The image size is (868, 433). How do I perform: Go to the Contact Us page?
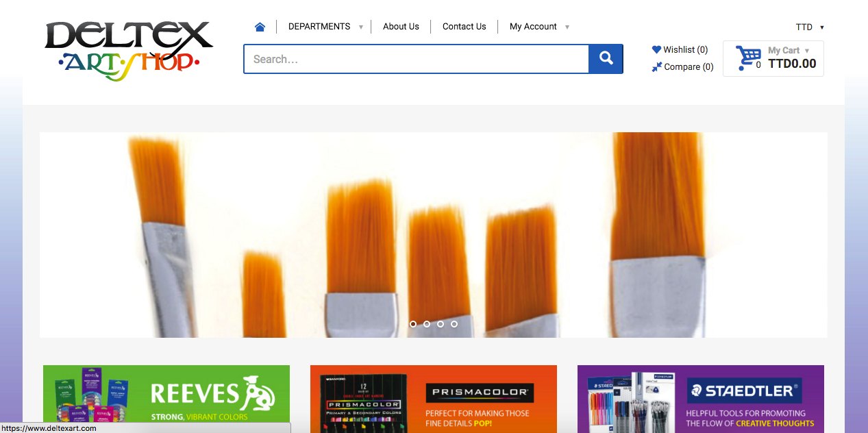(464, 27)
